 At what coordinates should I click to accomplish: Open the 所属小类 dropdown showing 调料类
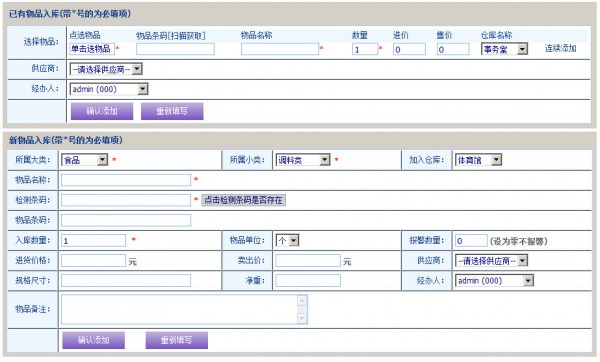303,160
